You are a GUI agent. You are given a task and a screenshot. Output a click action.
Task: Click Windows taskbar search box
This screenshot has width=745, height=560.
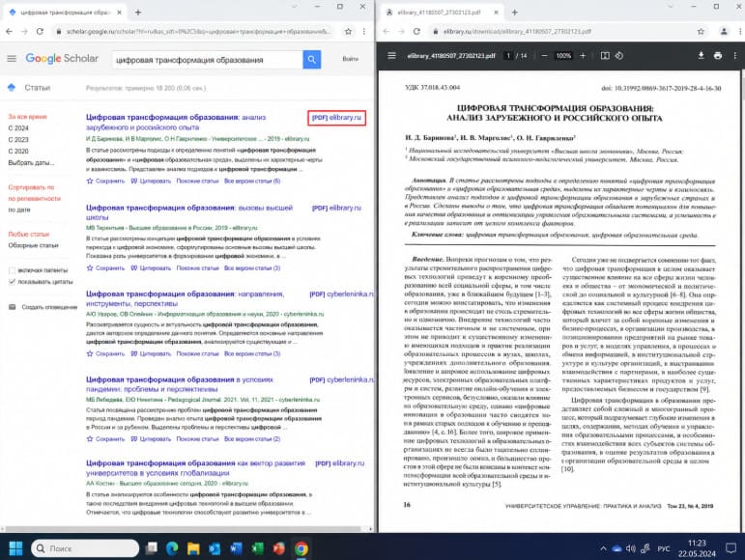coord(85,548)
